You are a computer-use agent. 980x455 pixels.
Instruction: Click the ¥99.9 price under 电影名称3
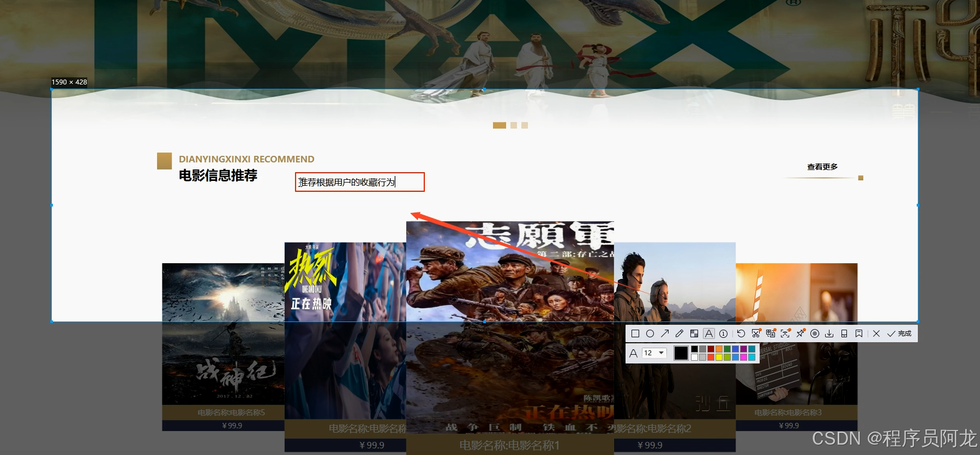(x=789, y=426)
